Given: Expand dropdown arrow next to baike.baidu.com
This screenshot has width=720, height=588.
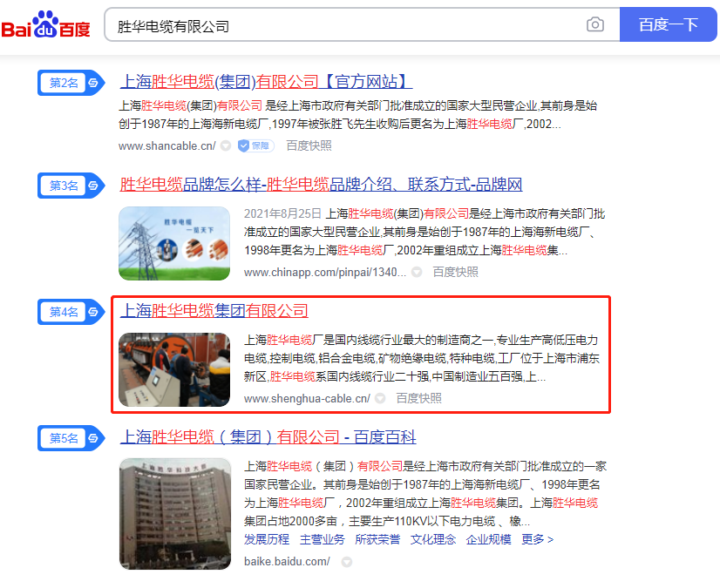Looking at the screenshot, I should (347, 561).
